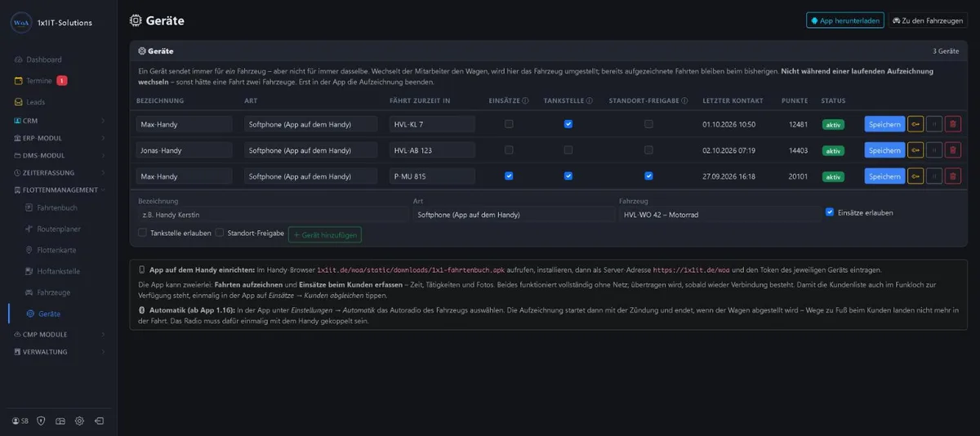Save the HVL-KL 7 device row
980x436 pixels.
tap(884, 124)
